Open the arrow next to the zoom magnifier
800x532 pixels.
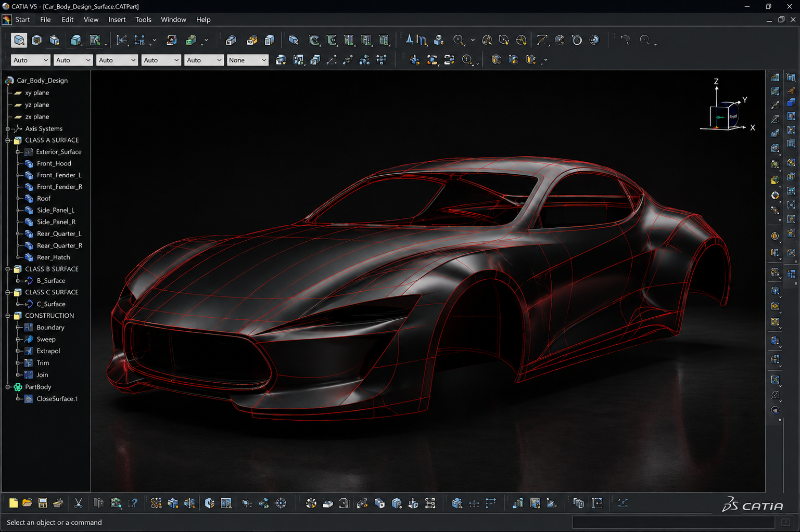coord(473,40)
